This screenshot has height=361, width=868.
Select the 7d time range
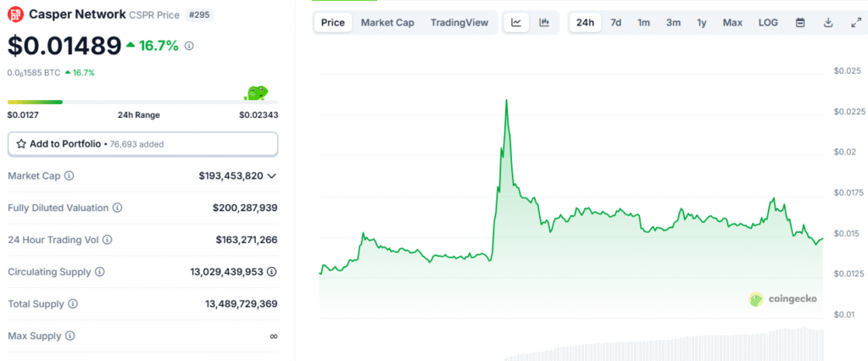point(615,23)
